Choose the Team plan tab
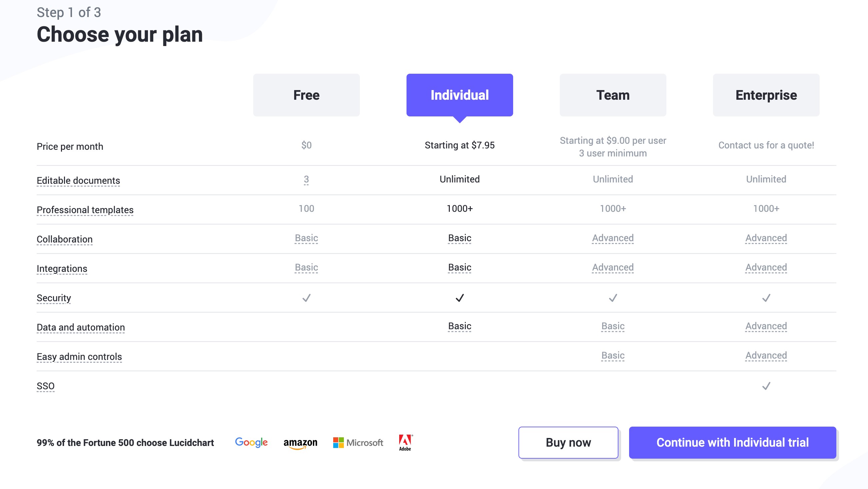868x489 pixels. 613,95
